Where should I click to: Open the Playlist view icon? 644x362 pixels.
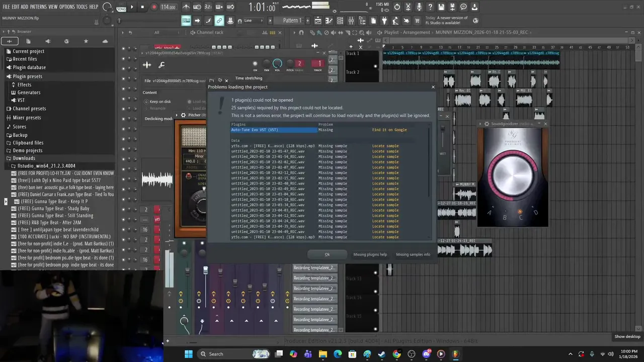(317, 21)
